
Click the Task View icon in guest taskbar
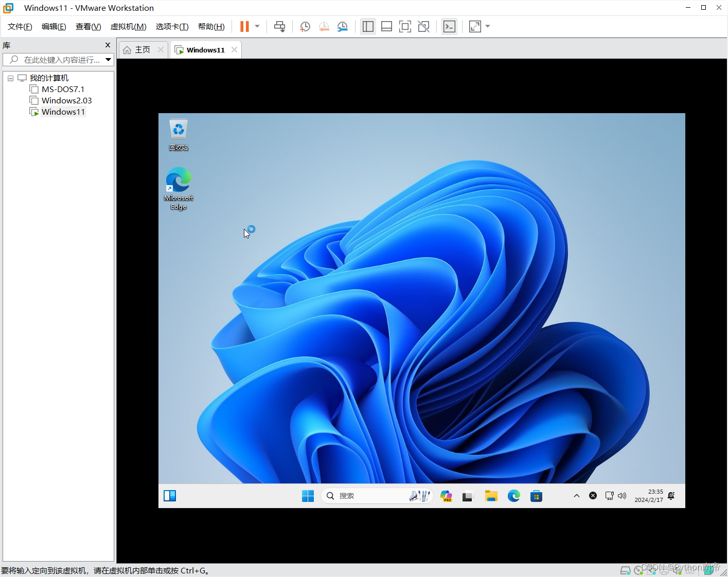[x=467, y=496]
